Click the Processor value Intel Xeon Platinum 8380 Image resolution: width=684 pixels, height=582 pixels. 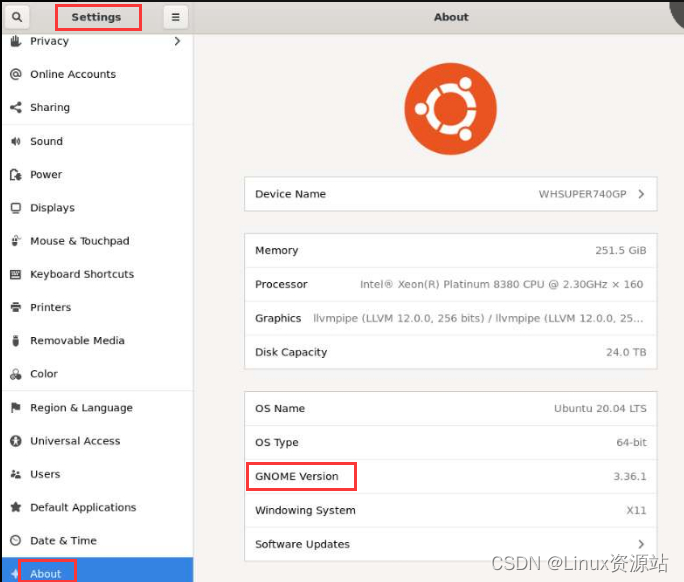click(501, 284)
